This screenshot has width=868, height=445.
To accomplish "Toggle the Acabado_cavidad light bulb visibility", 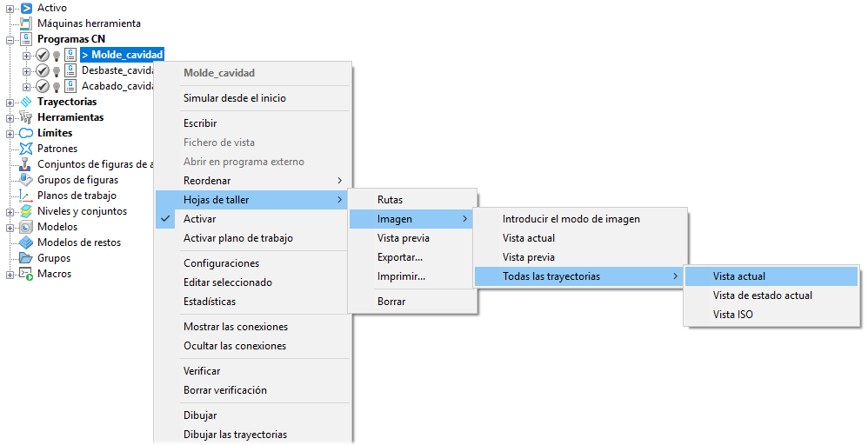I will 56,86.
